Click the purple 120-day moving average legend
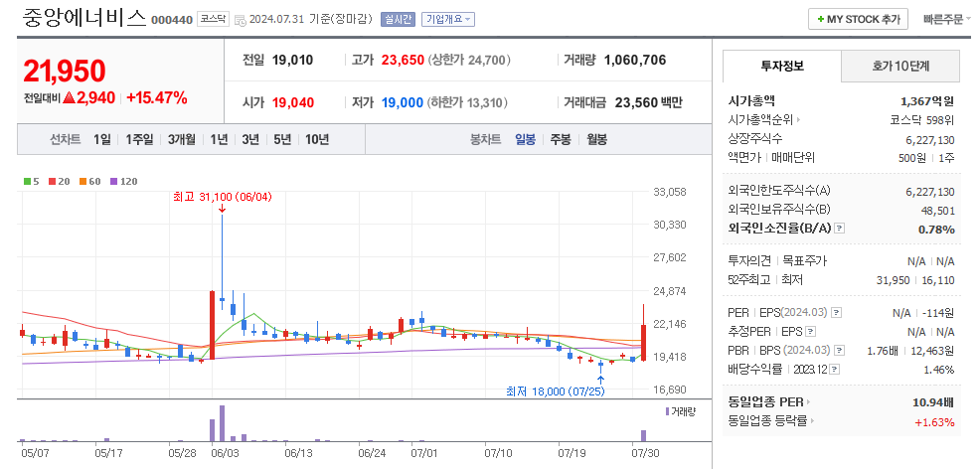This screenshot has height=469, width=980. [124, 181]
